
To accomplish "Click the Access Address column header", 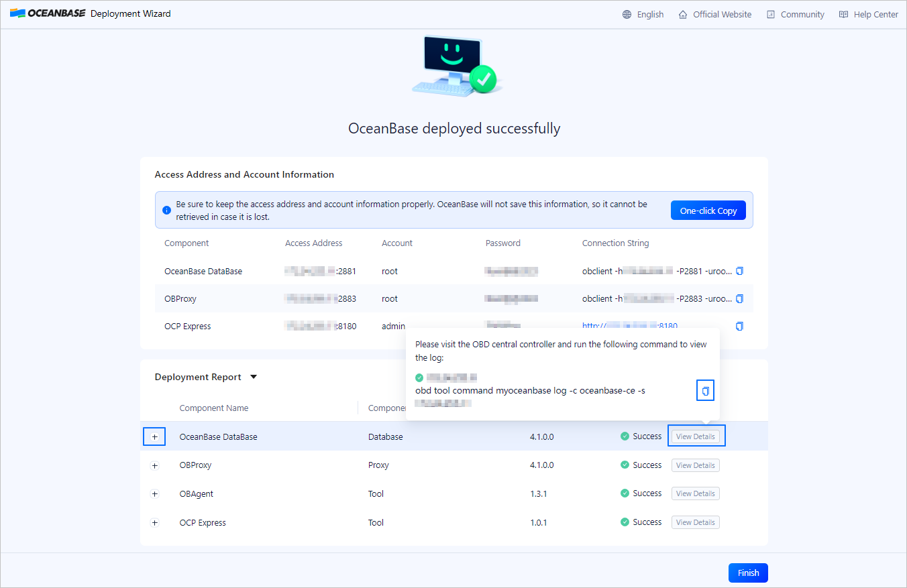I will [x=313, y=243].
